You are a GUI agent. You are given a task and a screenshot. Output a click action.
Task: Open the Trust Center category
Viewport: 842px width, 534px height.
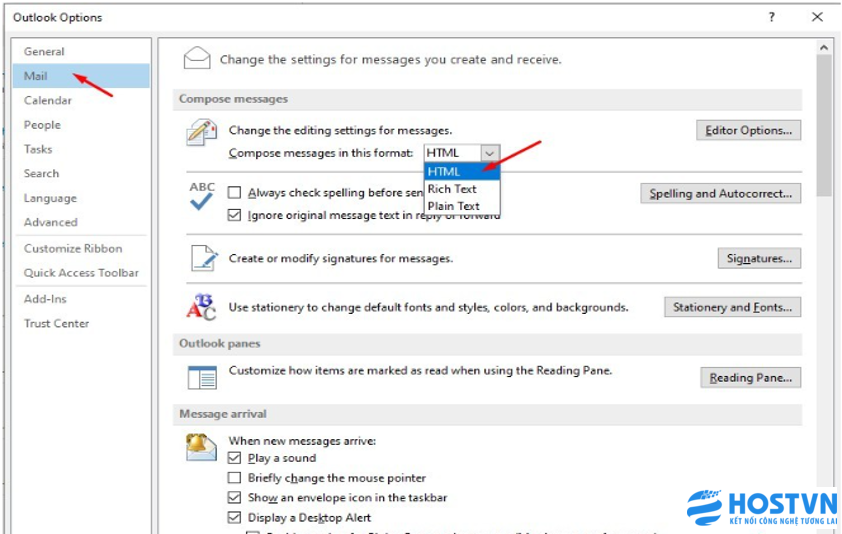(x=57, y=323)
